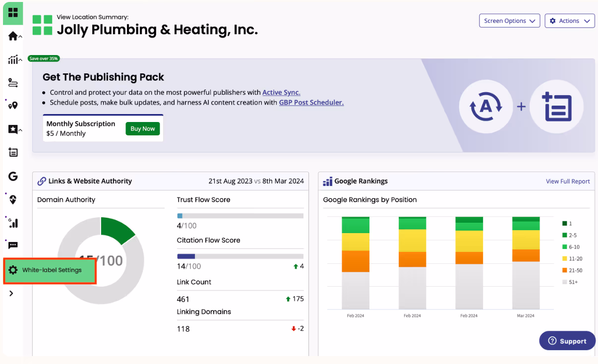Viewport: 598px width, 364px height.
Task: Click the Google G sidebar icon
Action: pyautogui.click(x=13, y=176)
